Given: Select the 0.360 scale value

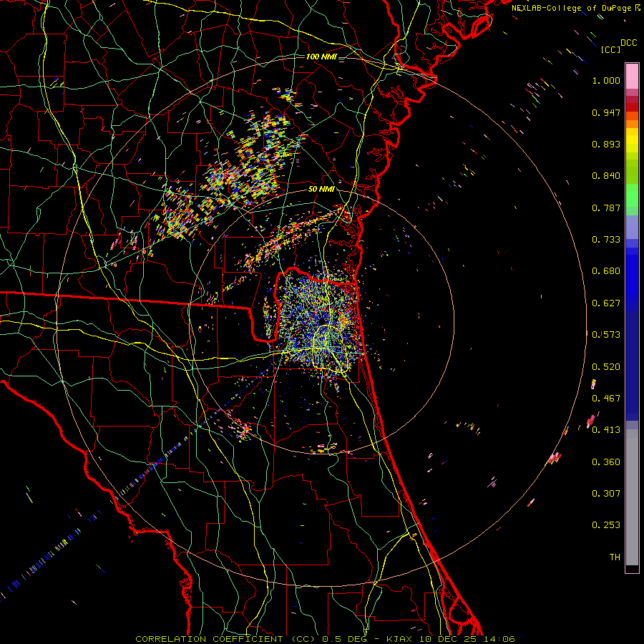Looking at the screenshot, I should click(606, 462).
